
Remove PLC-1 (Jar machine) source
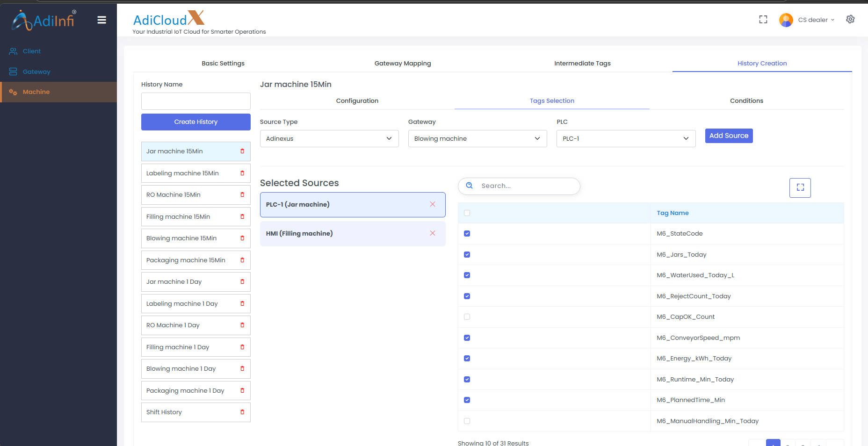point(432,204)
